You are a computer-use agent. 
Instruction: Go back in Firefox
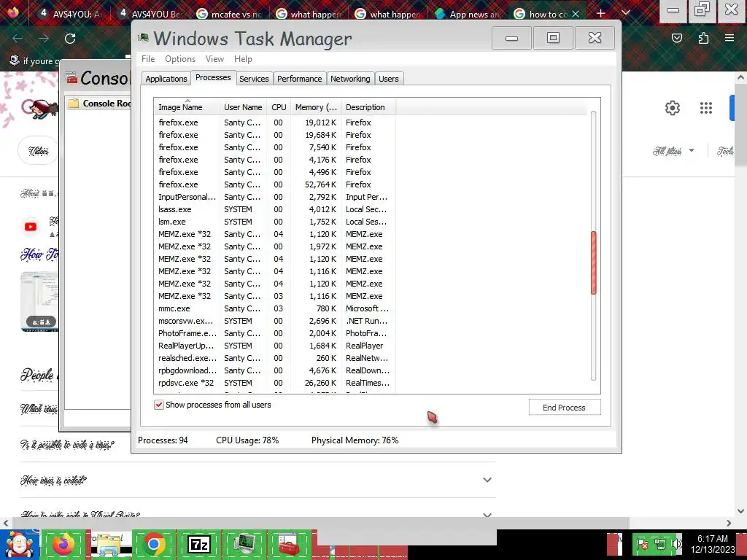pos(18,39)
